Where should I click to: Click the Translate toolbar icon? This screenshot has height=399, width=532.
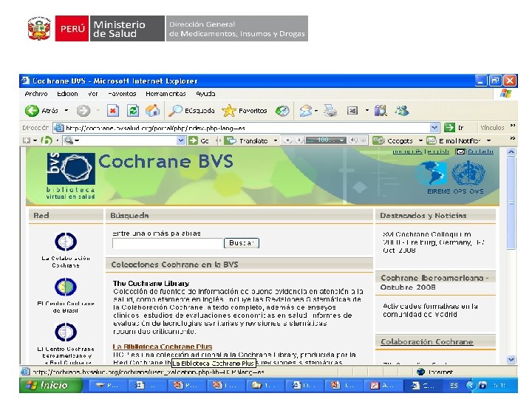point(231,140)
